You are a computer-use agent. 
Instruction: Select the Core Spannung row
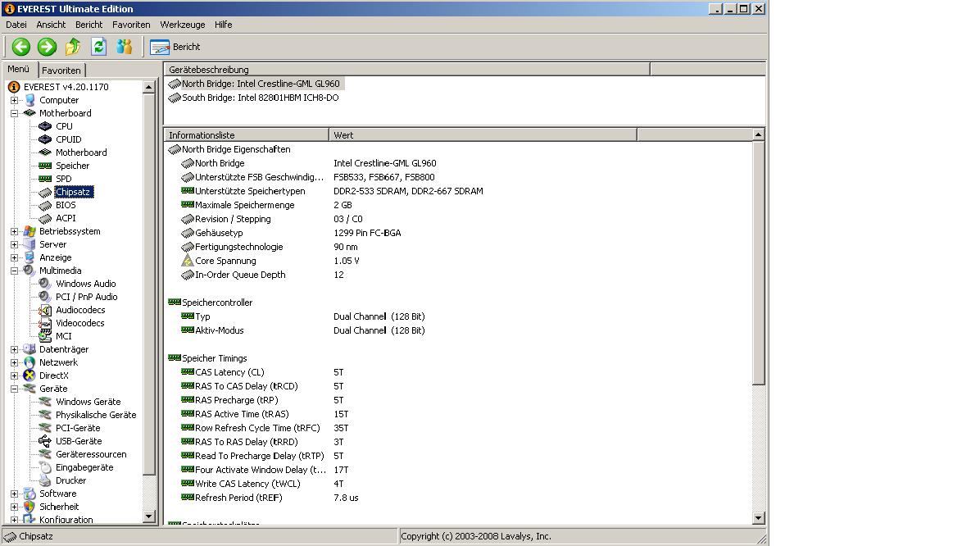pos(458,261)
